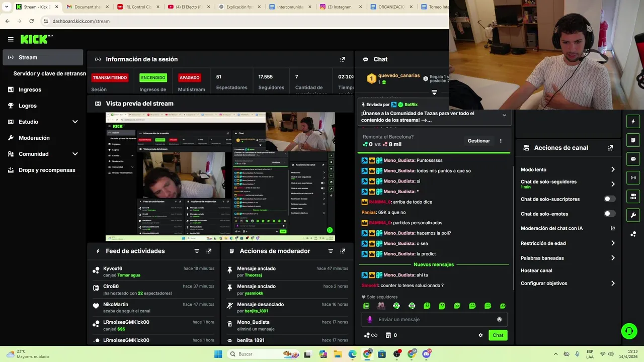The height and width of the screenshot is (362, 644).
Task: Open Palabras baneadas options
Action: click(x=568, y=258)
